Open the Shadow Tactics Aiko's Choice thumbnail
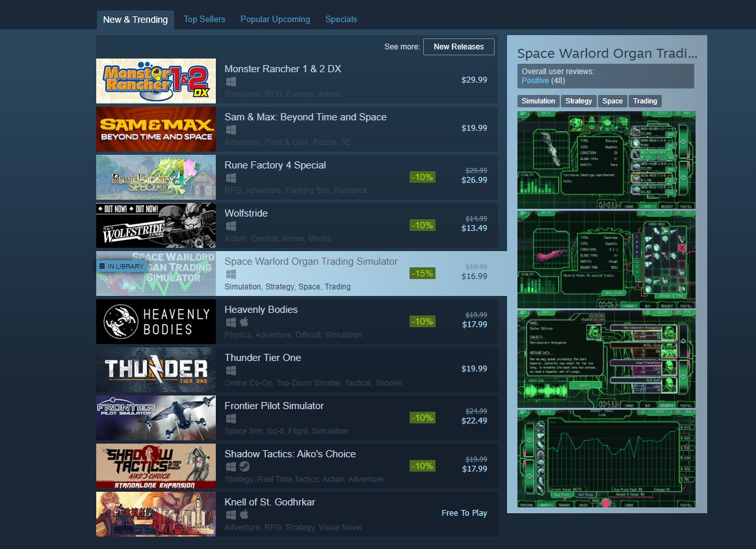The height and width of the screenshot is (549, 756). coord(156,466)
